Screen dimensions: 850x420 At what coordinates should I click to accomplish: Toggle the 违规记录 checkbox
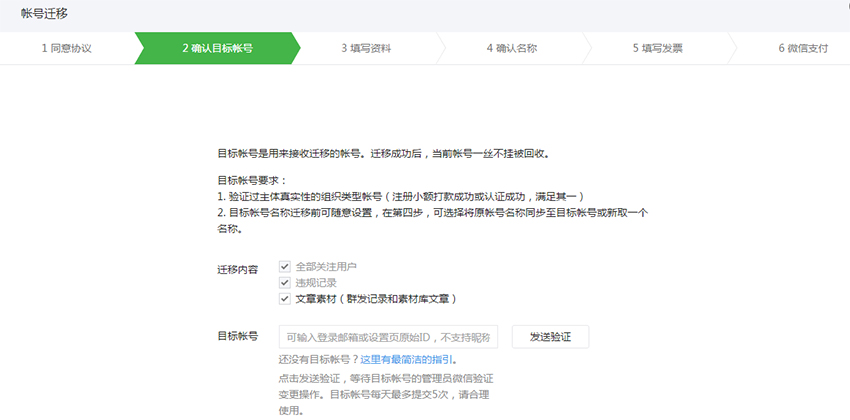(x=285, y=282)
